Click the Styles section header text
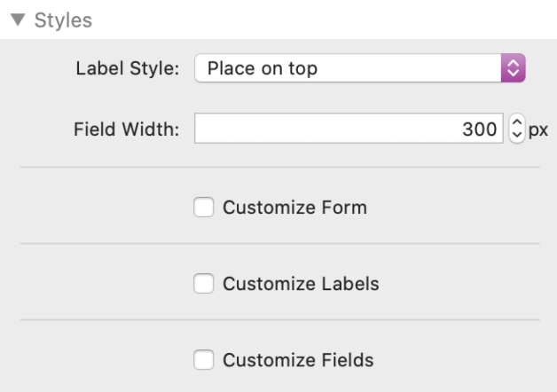Image resolution: width=557 pixels, height=392 pixels. [63, 19]
